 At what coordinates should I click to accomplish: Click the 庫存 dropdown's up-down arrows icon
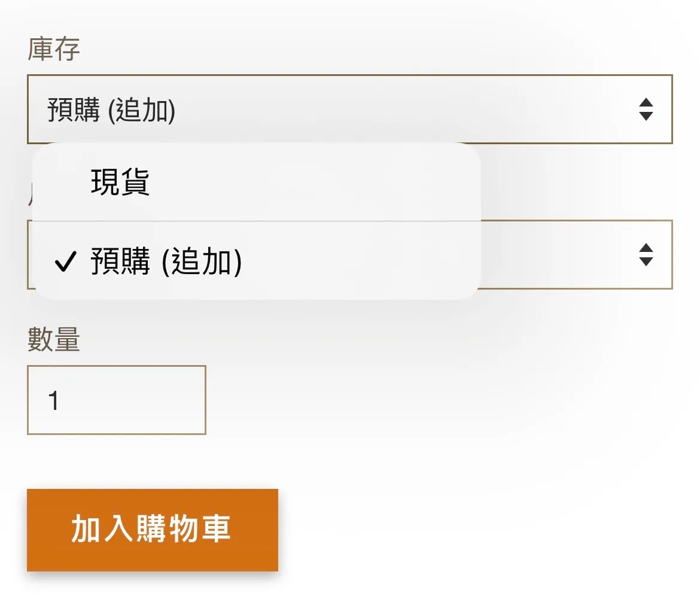point(646,110)
